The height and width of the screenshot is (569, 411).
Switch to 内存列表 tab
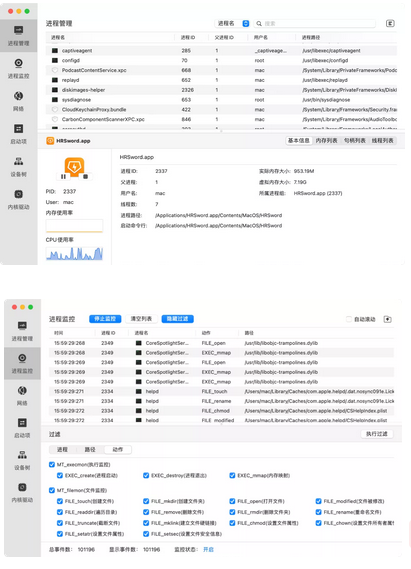[326, 140]
